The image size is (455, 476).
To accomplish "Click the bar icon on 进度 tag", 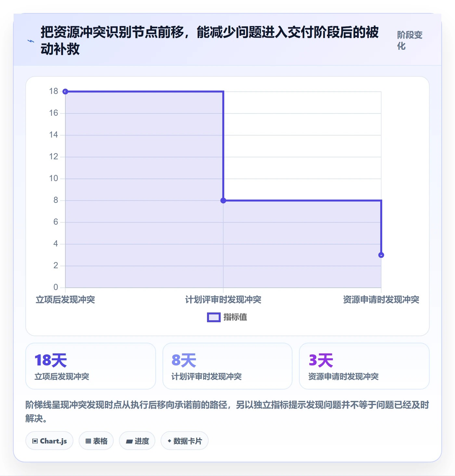I will click(x=129, y=441).
